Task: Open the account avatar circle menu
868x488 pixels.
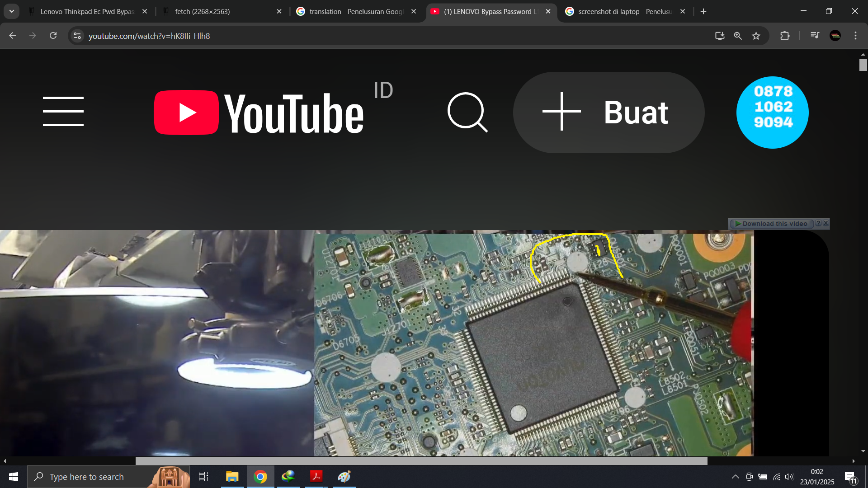Action: (x=773, y=112)
